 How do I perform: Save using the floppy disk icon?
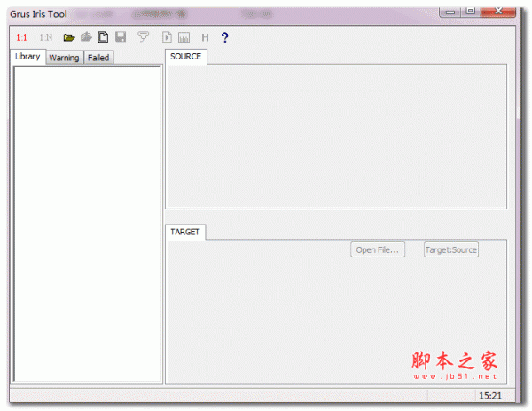(121, 36)
